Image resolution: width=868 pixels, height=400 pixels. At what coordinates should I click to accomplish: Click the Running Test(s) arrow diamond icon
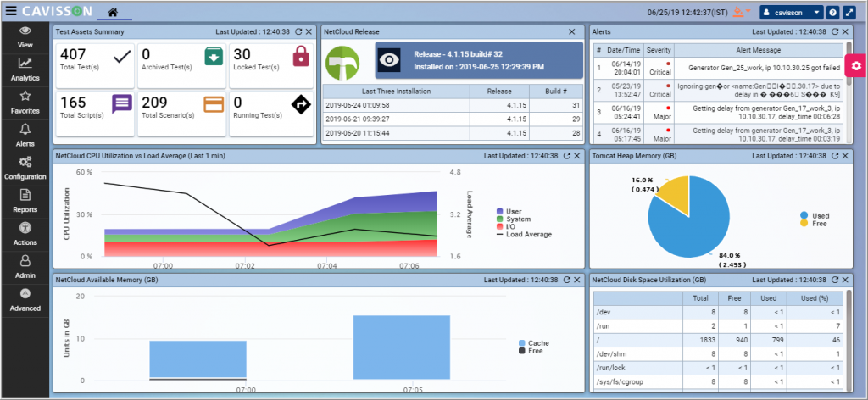(301, 104)
